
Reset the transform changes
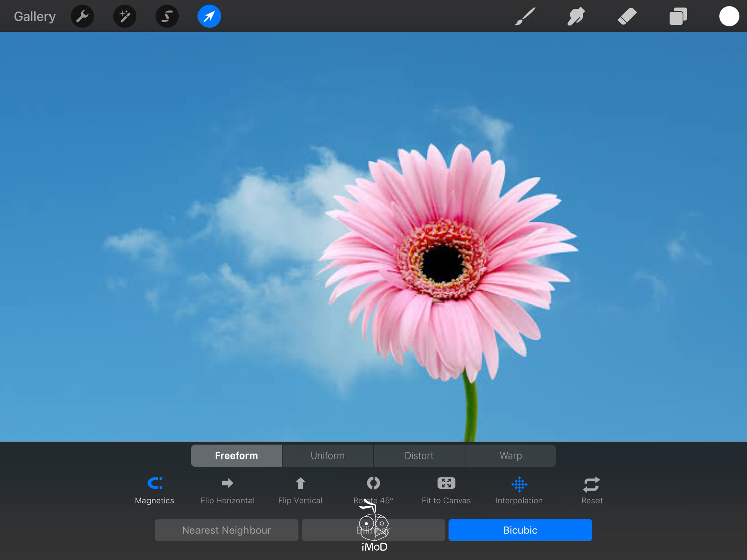pos(591,490)
